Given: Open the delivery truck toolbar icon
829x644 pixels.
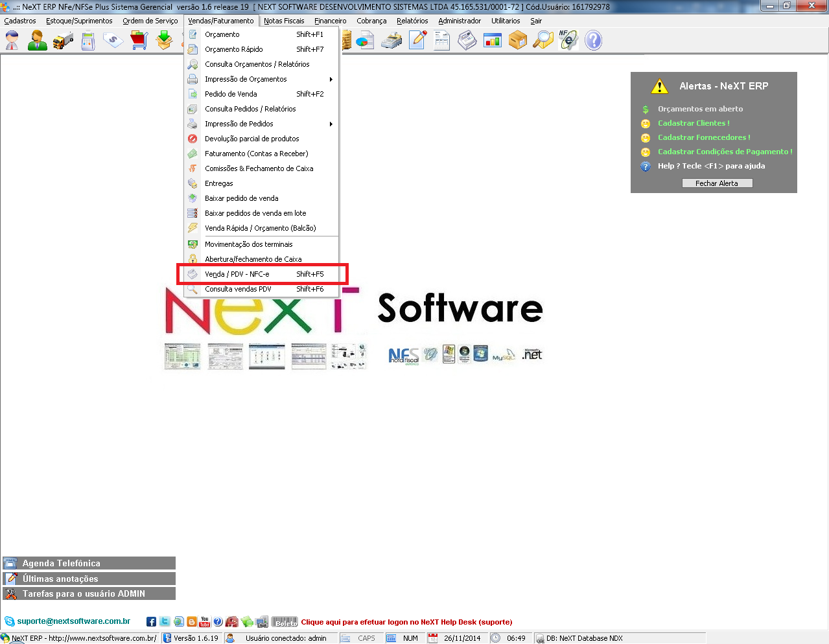Looking at the screenshot, I should point(63,41).
